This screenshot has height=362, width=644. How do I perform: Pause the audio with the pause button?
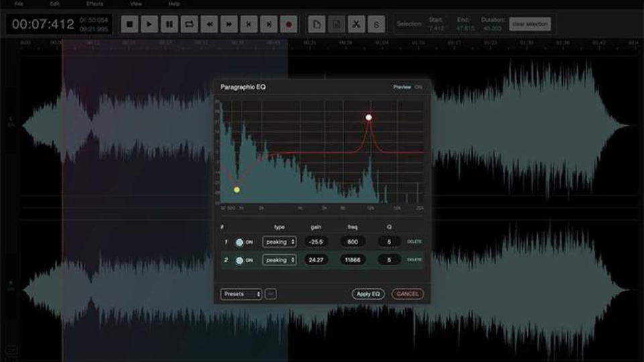pyautogui.click(x=169, y=24)
